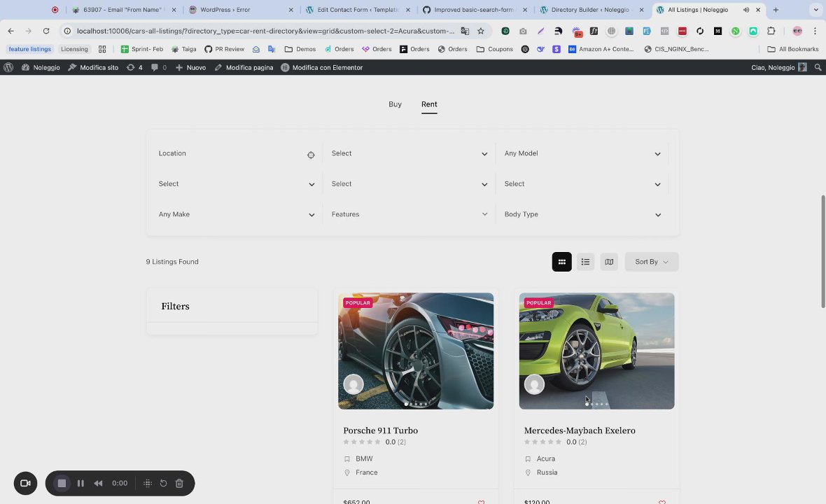The image size is (826, 504).
Task: Open Chrome three-dot menu
Action: (815, 31)
